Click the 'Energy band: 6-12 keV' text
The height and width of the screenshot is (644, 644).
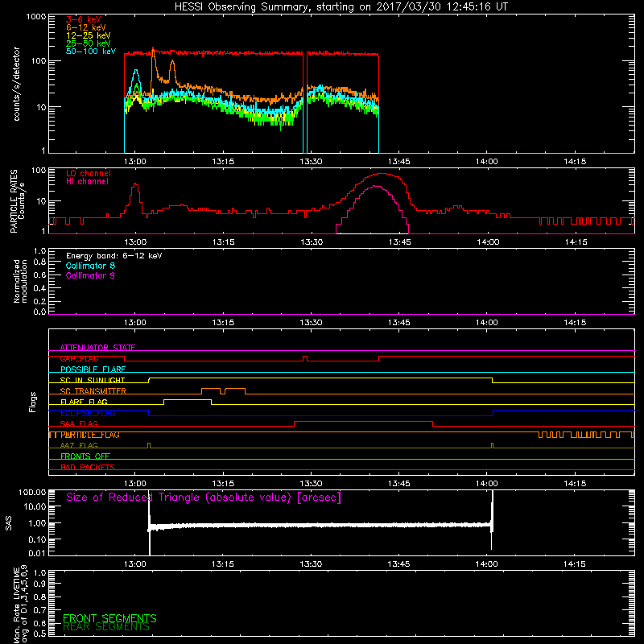[x=114, y=256]
